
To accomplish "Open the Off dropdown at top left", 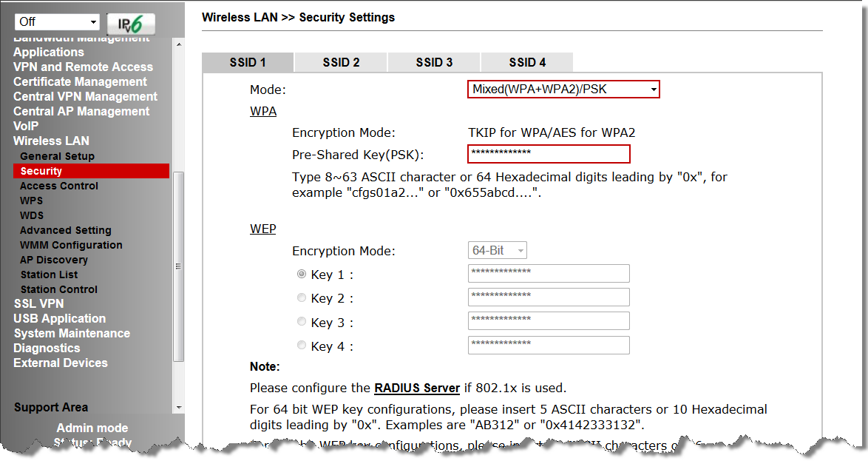I will pyautogui.click(x=57, y=21).
